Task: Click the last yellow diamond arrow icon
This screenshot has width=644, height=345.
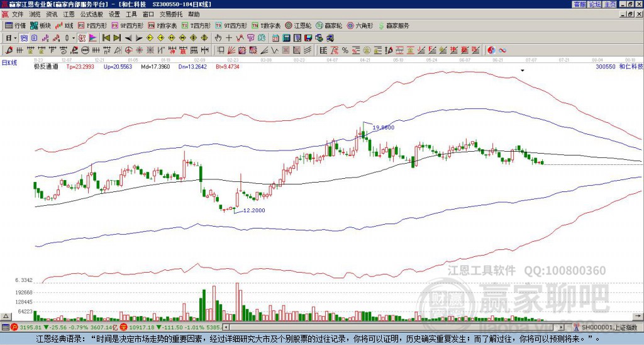Action: pyautogui.click(x=204, y=38)
